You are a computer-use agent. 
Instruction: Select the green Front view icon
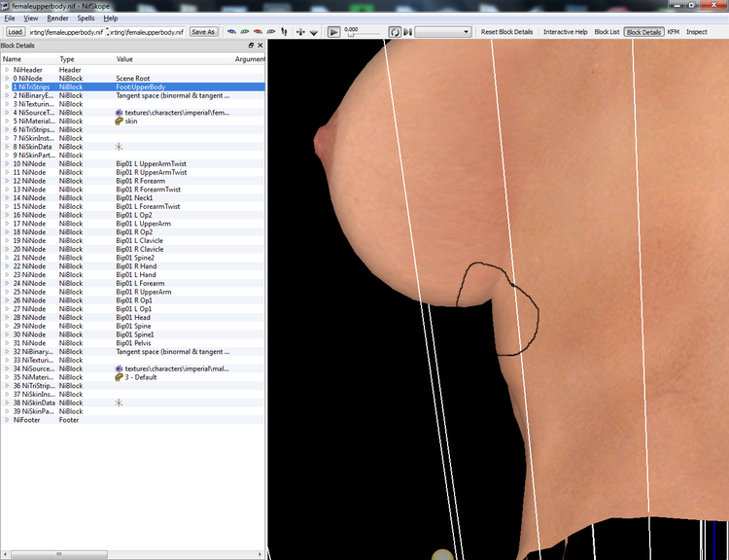245,32
